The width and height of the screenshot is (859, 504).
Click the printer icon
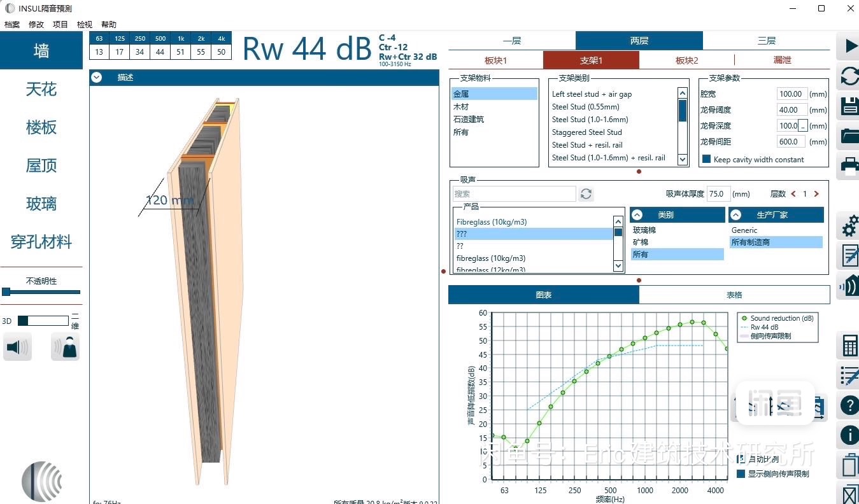pyautogui.click(x=850, y=165)
